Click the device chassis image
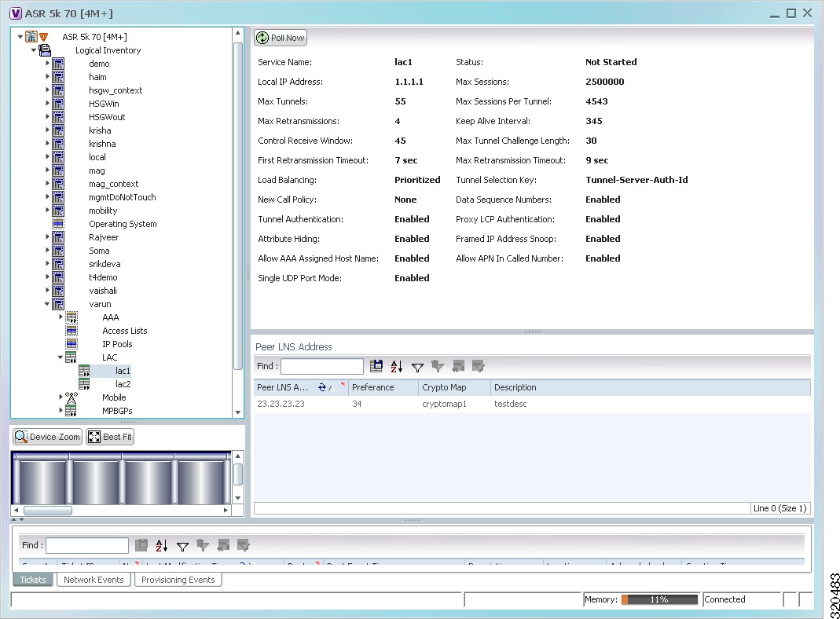 [x=122, y=478]
